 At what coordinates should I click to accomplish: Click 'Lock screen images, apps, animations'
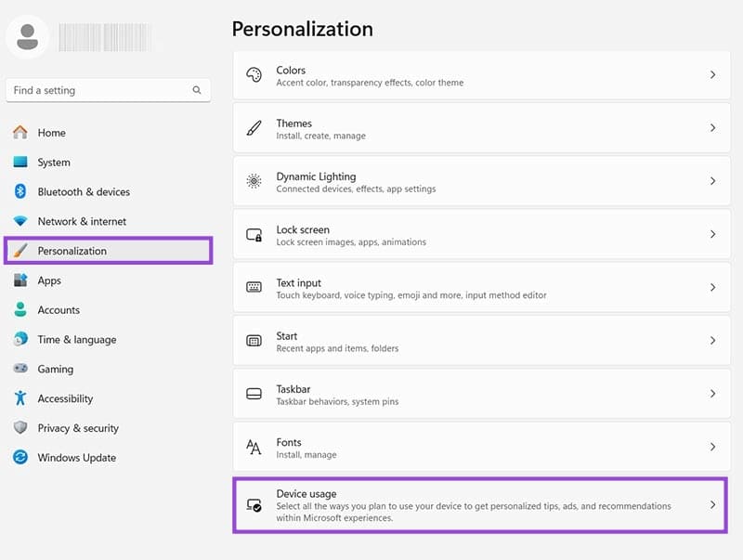(351, 241)
